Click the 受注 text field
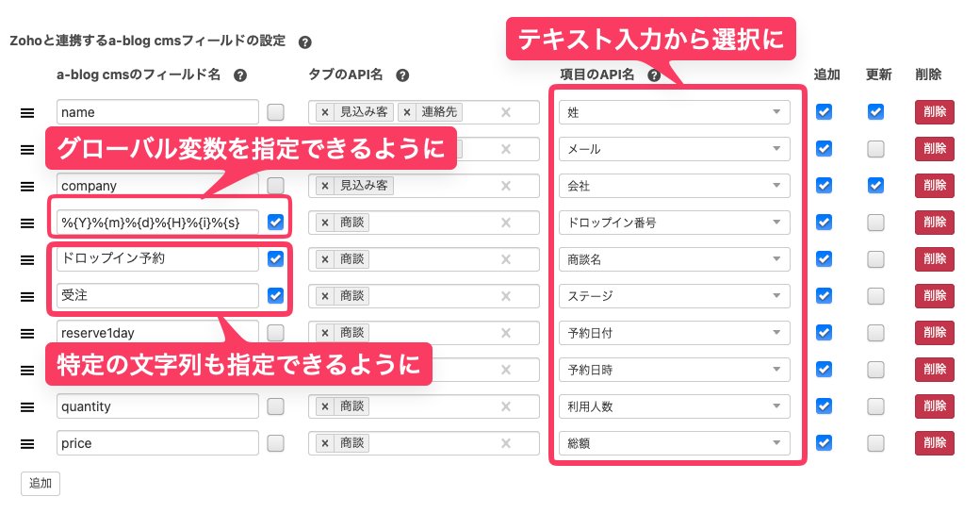Image resolution: width=980 pixels, height=530 pixels. [x=157, y=296]
